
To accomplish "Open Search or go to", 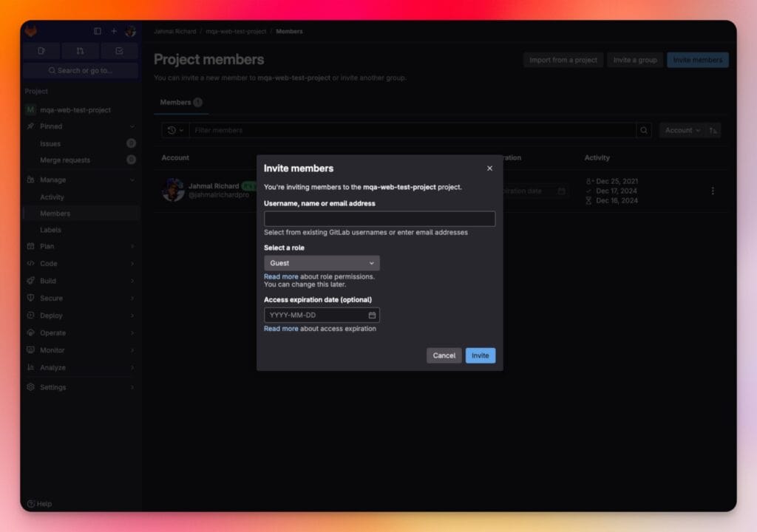I will coord(80,70).
